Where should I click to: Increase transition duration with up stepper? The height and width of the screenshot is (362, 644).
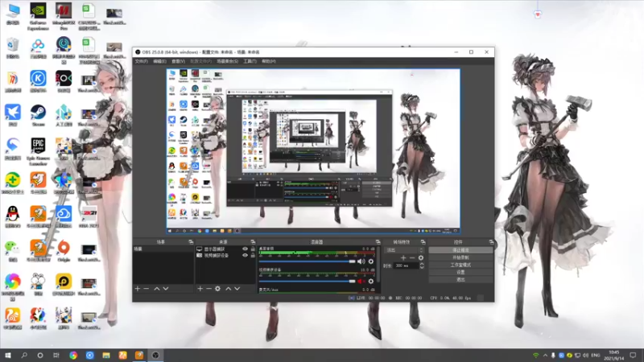422,264
